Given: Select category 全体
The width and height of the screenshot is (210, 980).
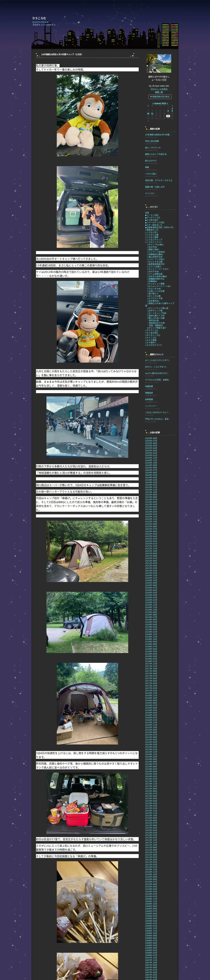Looking at the screenshot, I should [147, 213].
